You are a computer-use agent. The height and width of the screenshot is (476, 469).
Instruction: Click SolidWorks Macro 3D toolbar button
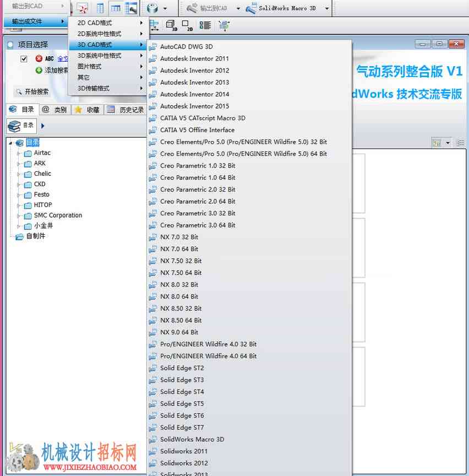pyautogui.click(x=281, y=8)
